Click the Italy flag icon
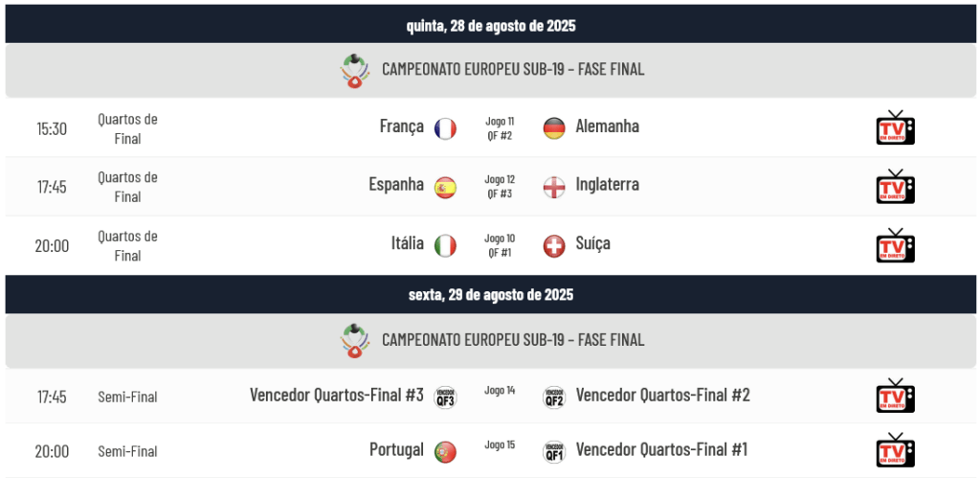The width and height of the screenshot is (980, 478). pyautogui.click(x=446, y=245)
